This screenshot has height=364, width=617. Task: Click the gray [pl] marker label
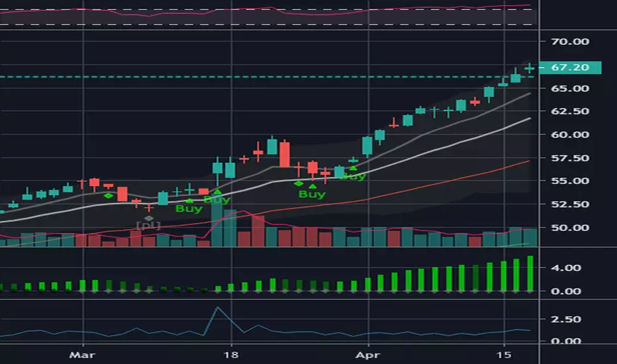tap(148, 226)
